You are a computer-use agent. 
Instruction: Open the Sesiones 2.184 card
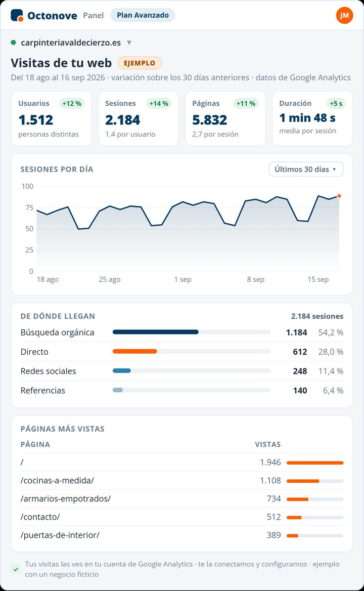[x=139, y=118]
